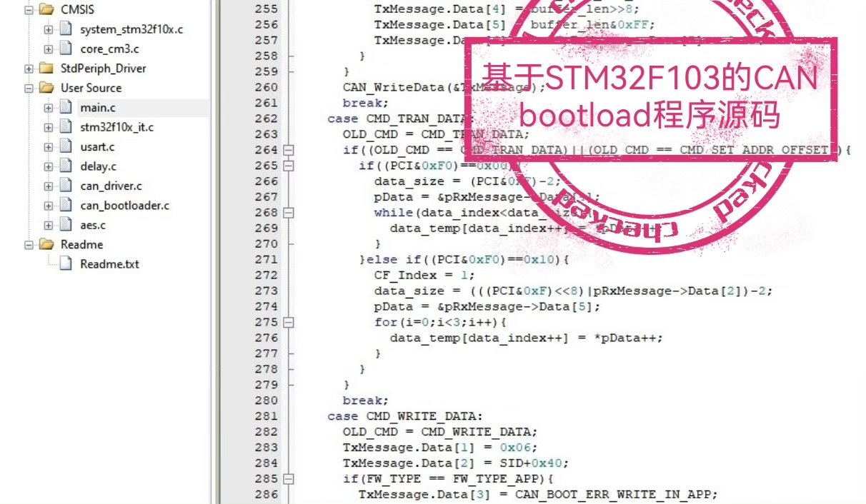The height and width of the screenshot is (504, 866).
Task: Collapse the code block at line 265
Action: click(x=289, y=166)
